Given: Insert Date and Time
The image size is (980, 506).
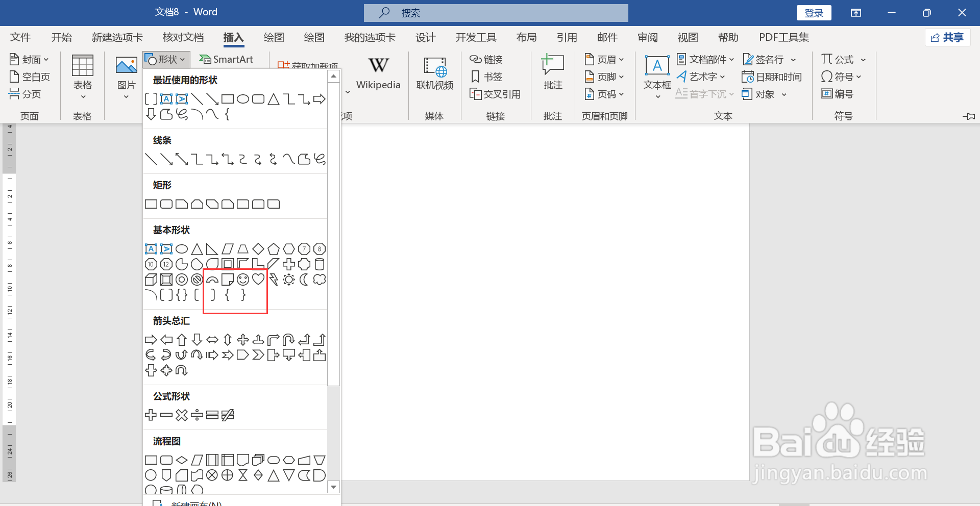Looking at the screenshot, I should click(771, 77).
